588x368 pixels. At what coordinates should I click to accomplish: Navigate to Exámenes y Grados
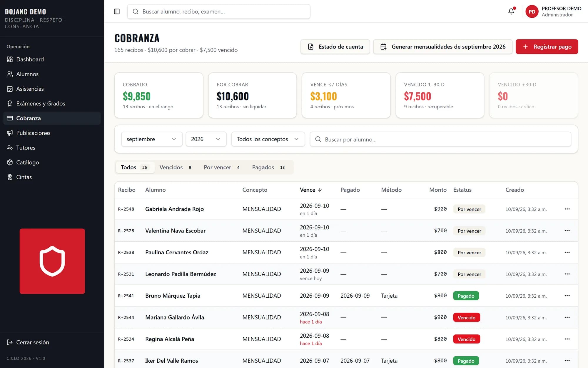52,103
